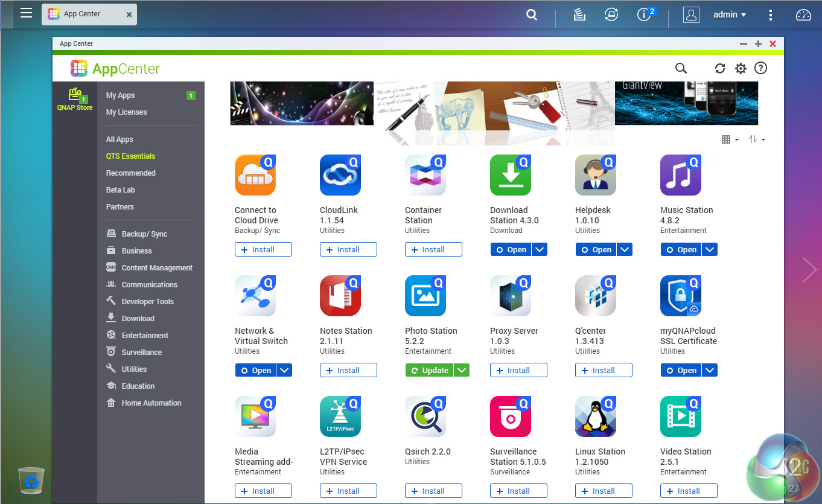
Task: Switch to the Recommended category
Action: 130,173
